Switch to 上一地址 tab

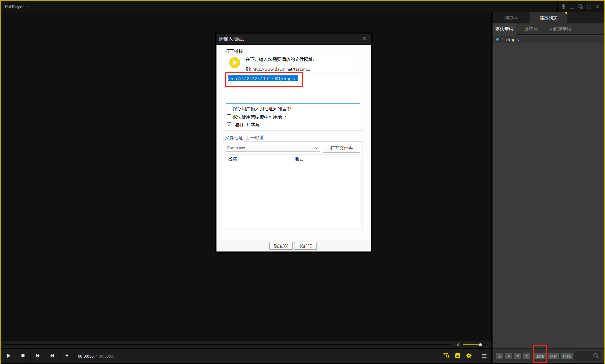pyautogui.click(x=255, y=138)
